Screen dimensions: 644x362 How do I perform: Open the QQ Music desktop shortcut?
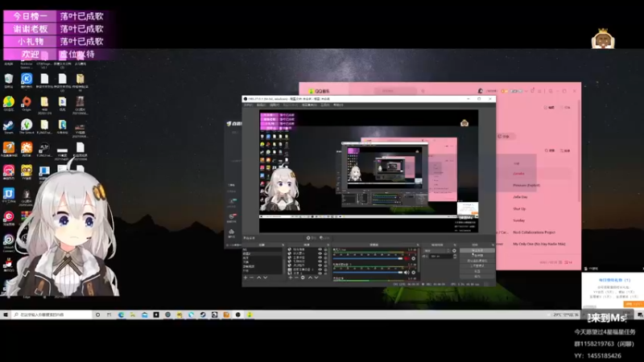point(9,103)
